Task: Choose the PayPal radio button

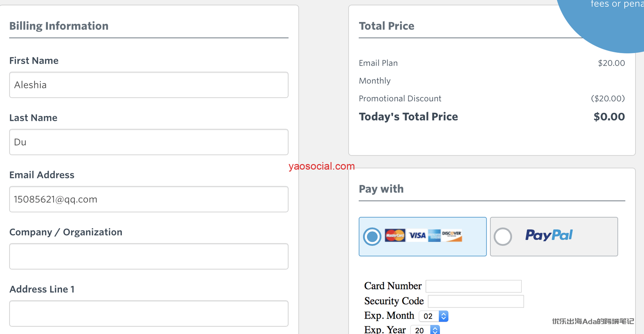Action: 503,236
